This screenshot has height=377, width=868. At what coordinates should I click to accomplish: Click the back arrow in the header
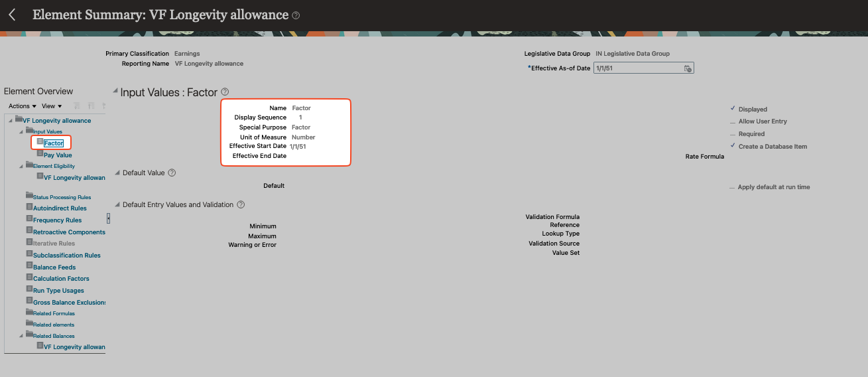(x=12, y=15)
